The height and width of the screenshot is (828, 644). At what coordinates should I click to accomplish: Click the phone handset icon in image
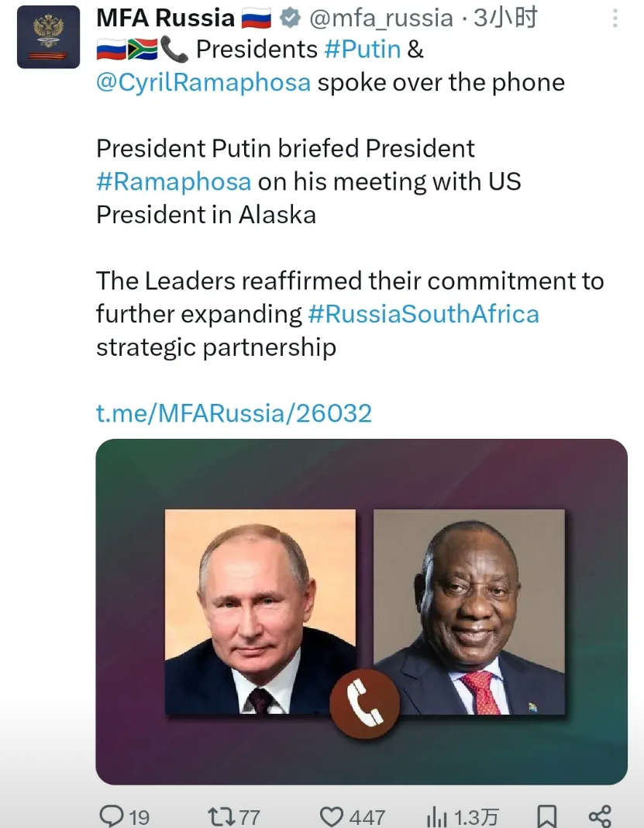pos(364,703)
